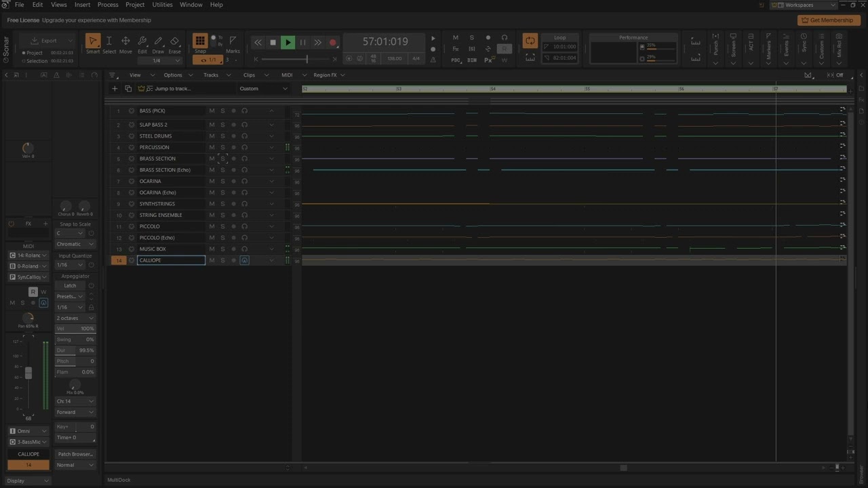The height and width of the screenshot is (488, 868).
Task: Fast forward the transport
Action: [x=317, y=42]
